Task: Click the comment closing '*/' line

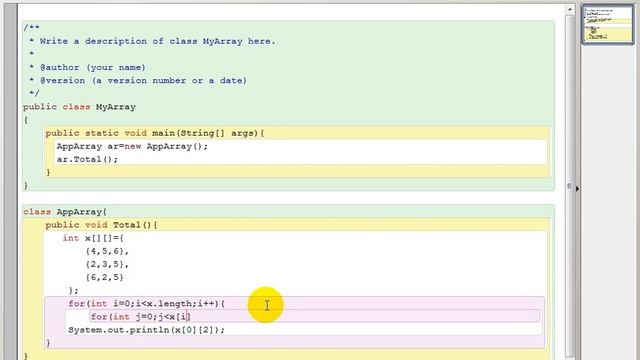Action: pos(34,93)
